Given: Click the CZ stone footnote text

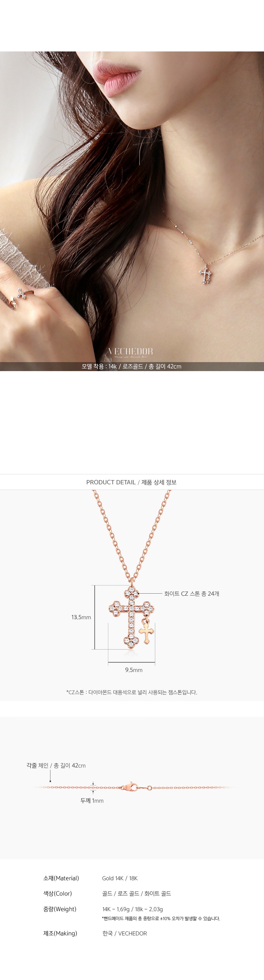Looking at the screenshot, I should tap(132, 692).
